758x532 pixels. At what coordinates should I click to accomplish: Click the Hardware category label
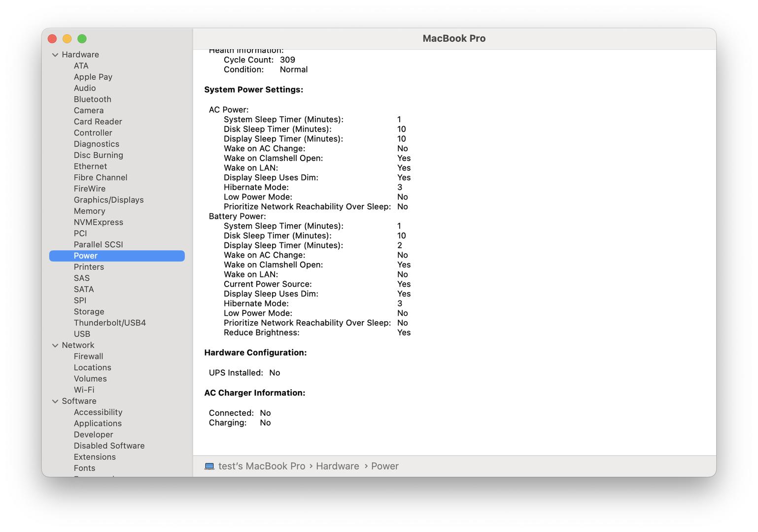coord(80,55)
